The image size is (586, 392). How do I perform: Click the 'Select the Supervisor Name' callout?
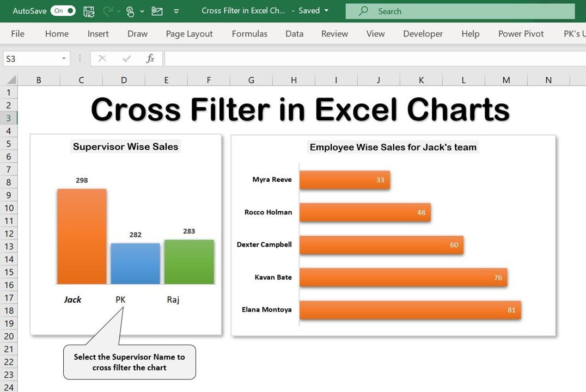pyautogui.click(x=129, y=362)
